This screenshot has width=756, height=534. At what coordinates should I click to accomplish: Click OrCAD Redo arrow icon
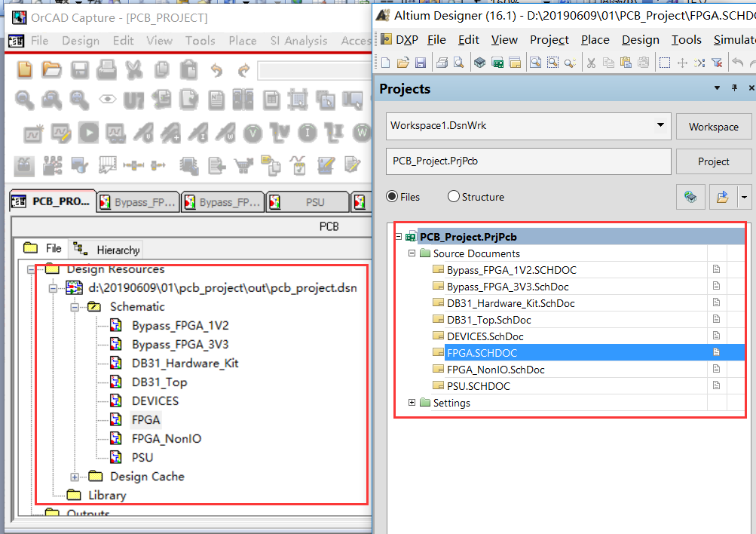(244, 70)
